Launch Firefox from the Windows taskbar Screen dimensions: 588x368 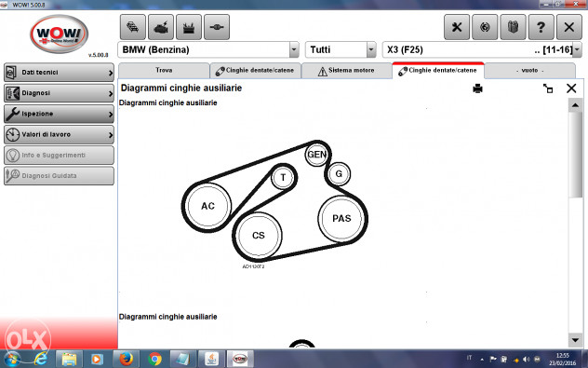point(126,359)
